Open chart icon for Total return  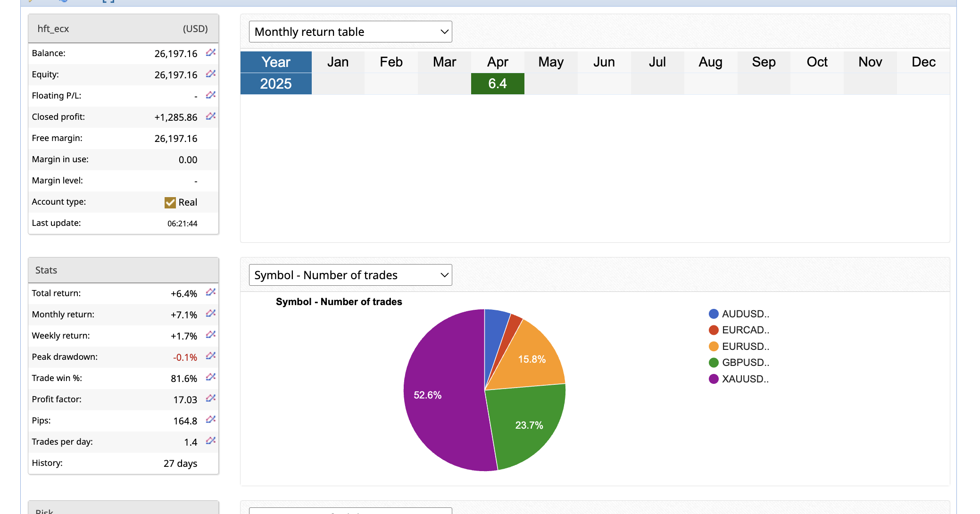click(210, 292)
